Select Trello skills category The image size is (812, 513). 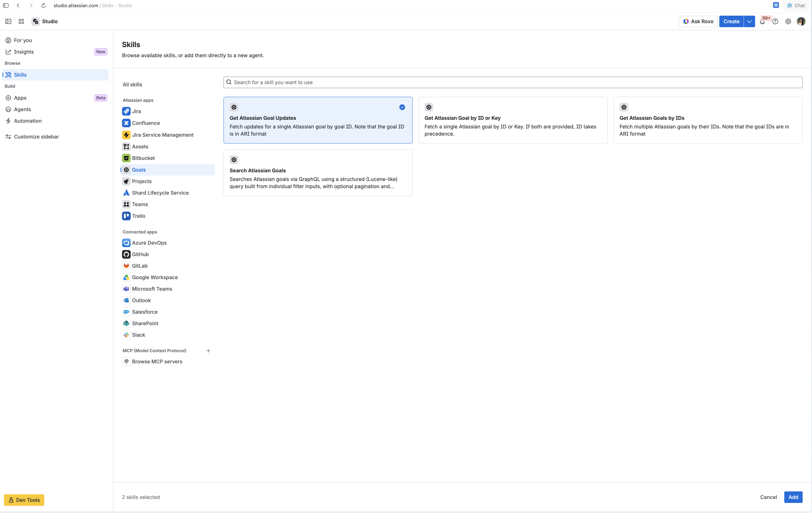click(168, 216)
